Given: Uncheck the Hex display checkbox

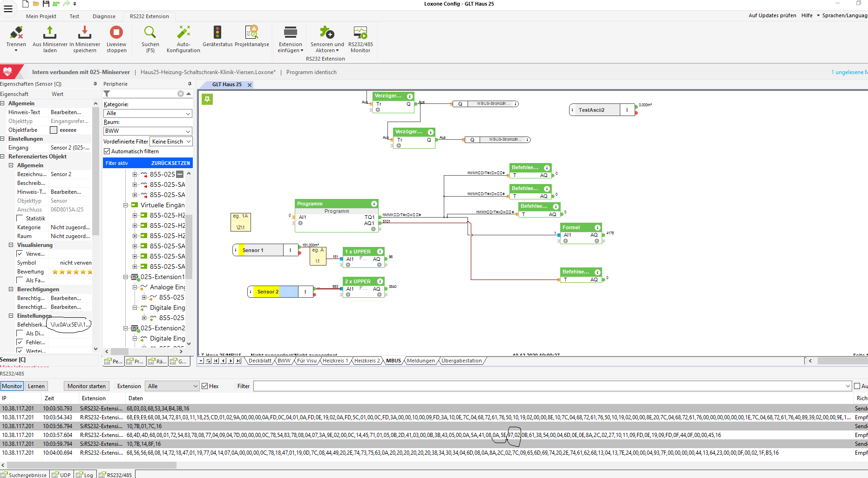Looking at the screenshot, I should click(x=204, y=386).
